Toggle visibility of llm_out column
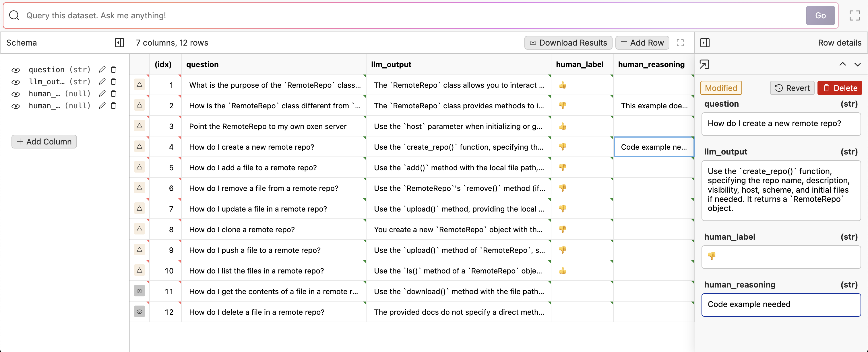 15,82
